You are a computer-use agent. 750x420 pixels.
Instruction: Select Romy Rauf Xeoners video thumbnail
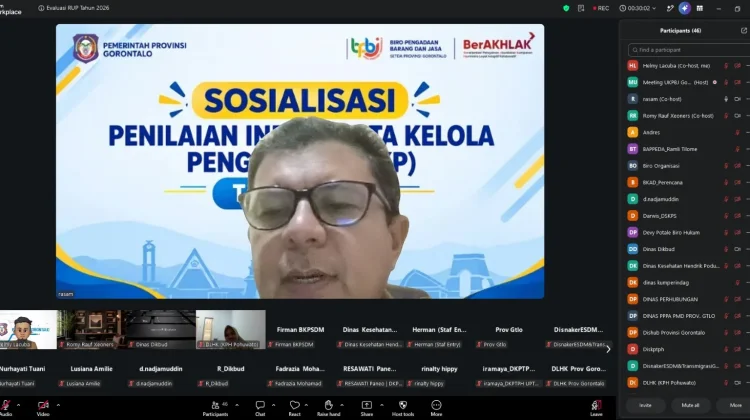[x=89, y=330]
